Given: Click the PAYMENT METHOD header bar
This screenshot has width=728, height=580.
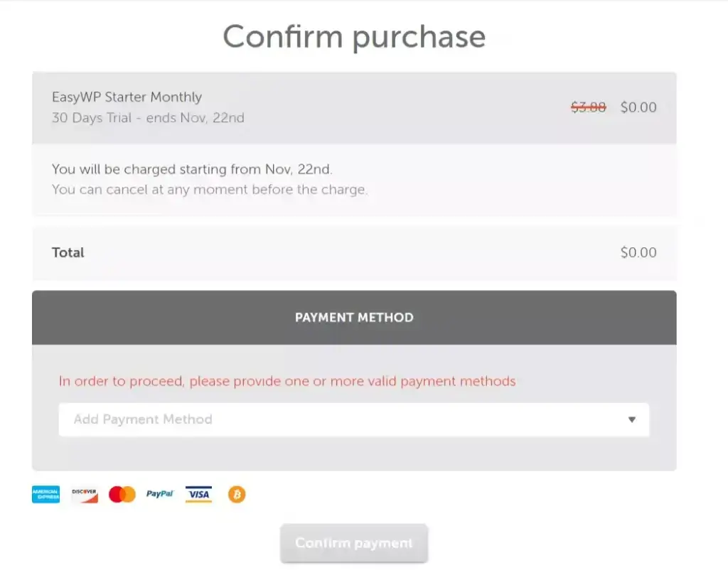Looking at the screenshot, I should 353,318.
